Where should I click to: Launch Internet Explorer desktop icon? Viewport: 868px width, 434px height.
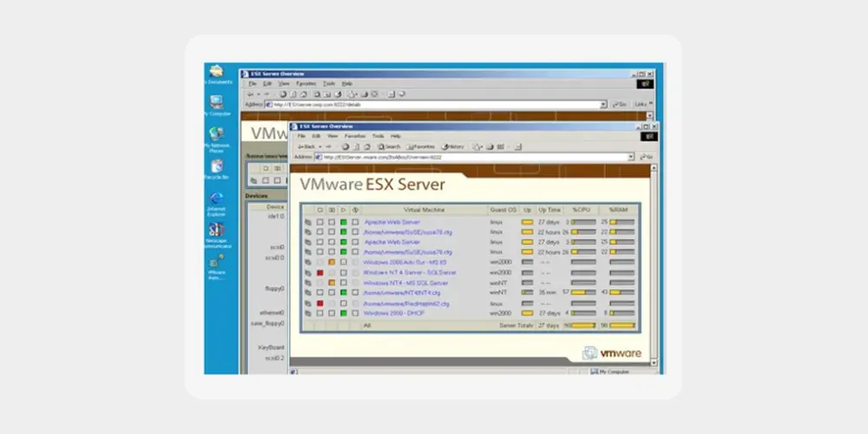(x=216, y=198)
